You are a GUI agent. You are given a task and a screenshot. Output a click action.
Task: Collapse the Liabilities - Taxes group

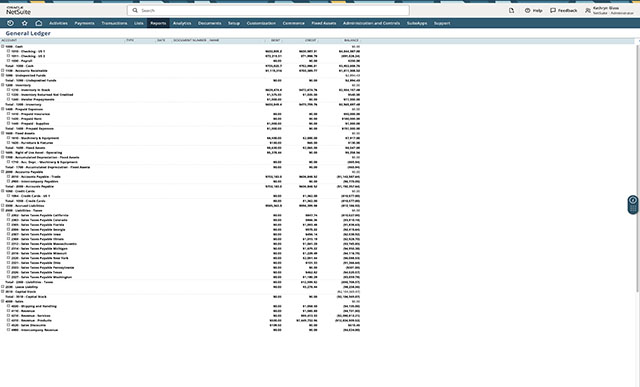click(2, 210)
